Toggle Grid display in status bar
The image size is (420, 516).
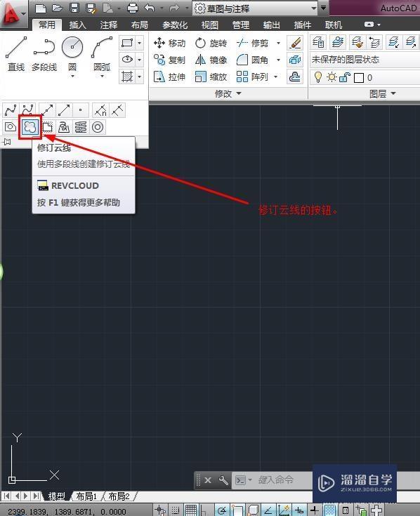(191, 510)
